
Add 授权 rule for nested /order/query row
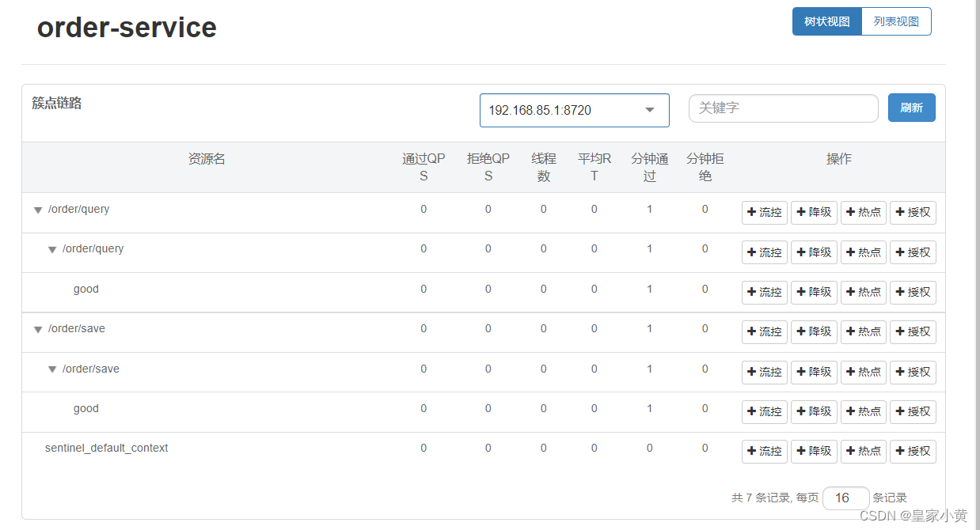913,252
